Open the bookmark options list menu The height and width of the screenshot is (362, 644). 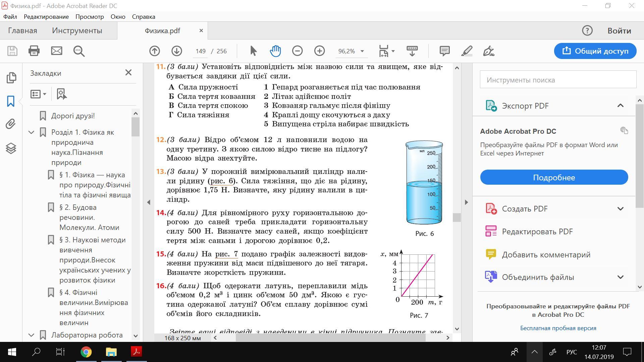[38, 94]
